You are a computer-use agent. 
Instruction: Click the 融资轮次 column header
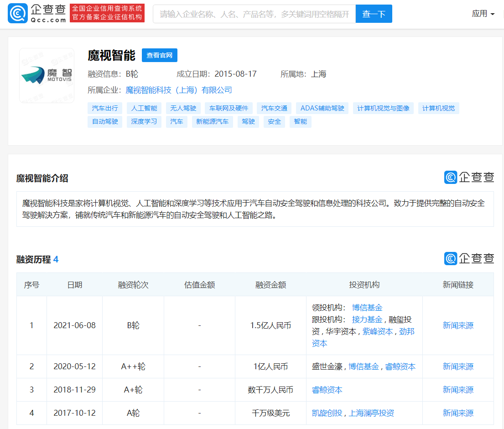tap(133, 285)
